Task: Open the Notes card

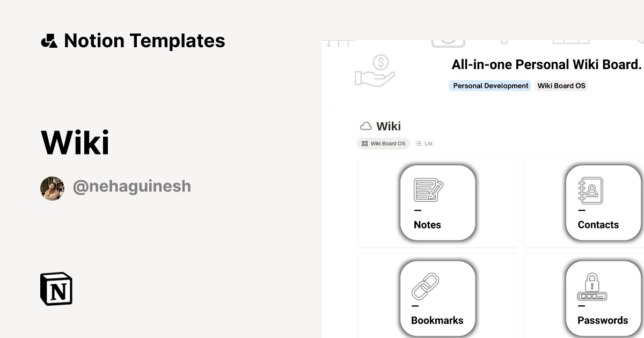Action: point(437,202)
